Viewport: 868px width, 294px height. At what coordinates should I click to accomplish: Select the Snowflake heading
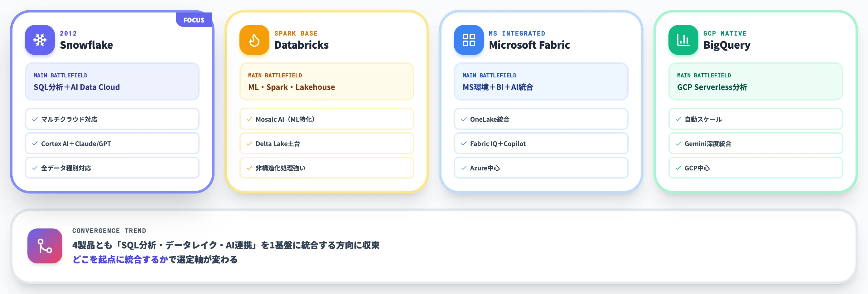click(86, 45)
